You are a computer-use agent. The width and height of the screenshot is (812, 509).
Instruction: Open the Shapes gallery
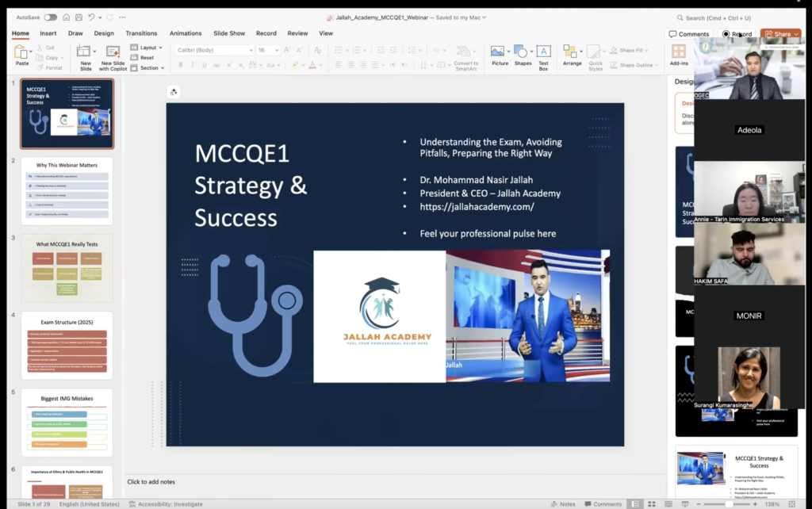pyautogui.click(x=523, y=55)
